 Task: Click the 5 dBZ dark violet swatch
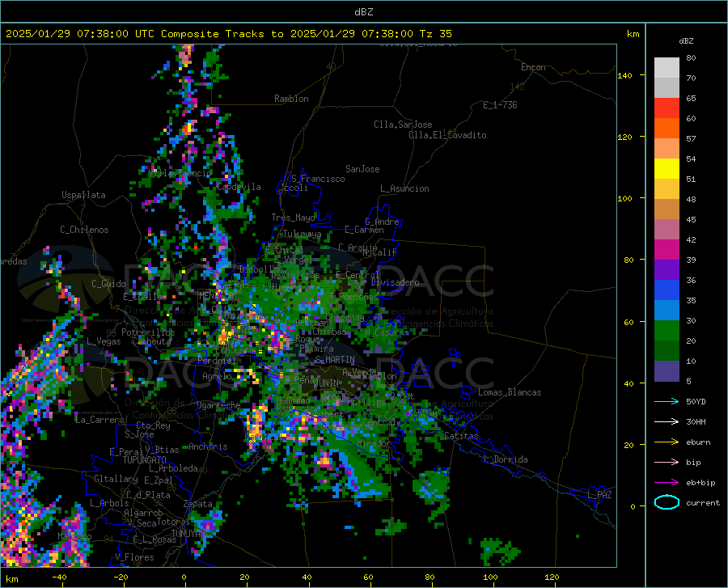click(667, 371)
